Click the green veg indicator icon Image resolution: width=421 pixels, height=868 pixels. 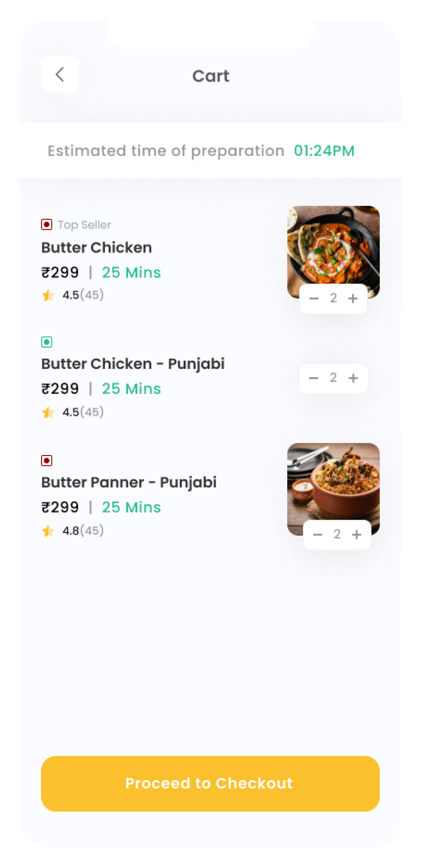tap(47, 342)
